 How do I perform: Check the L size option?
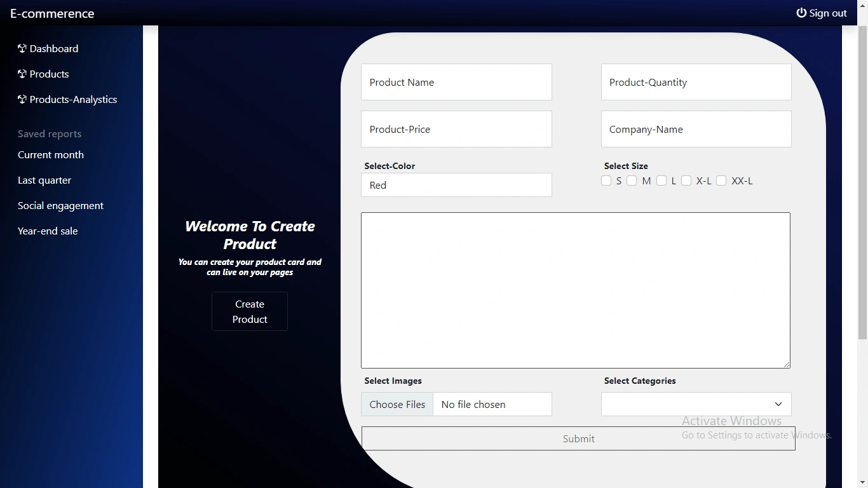pyautogui.click(x=661, y=180)
